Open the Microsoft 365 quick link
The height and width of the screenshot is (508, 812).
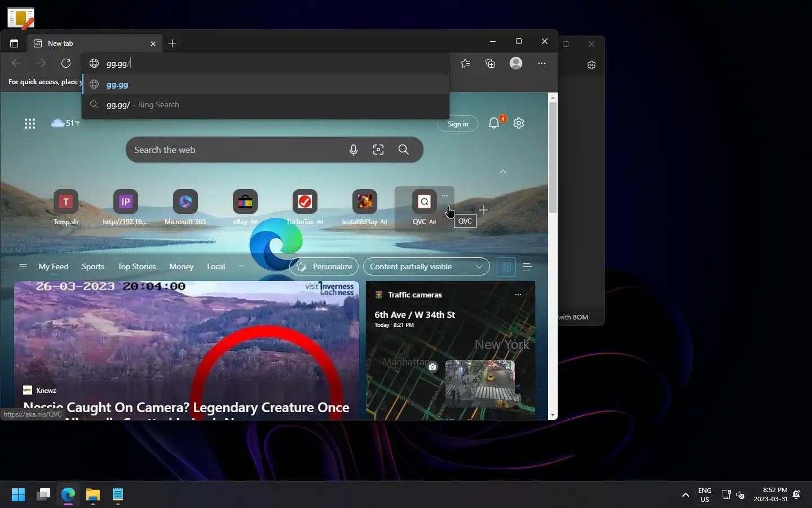[x=185, y=208]
